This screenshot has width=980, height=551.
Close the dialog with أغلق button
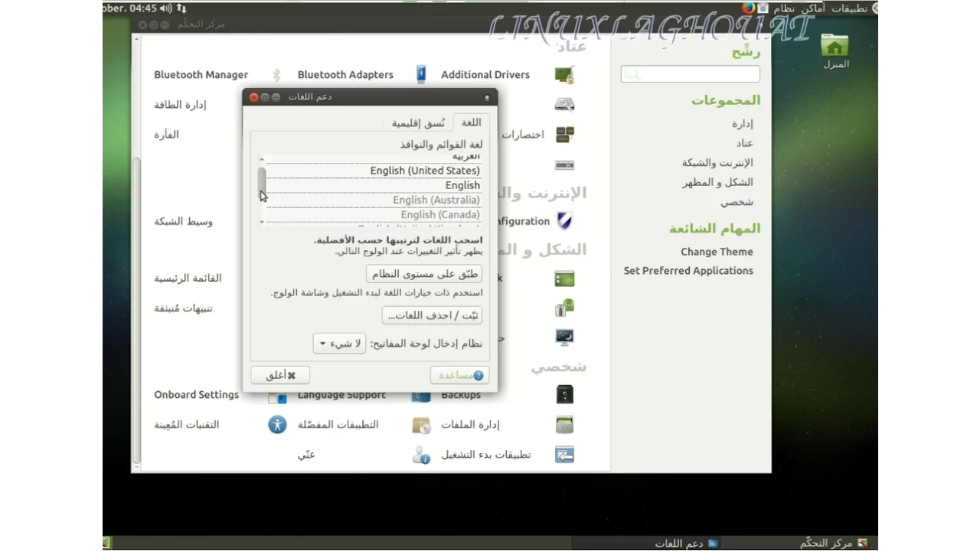pos(280,375)
